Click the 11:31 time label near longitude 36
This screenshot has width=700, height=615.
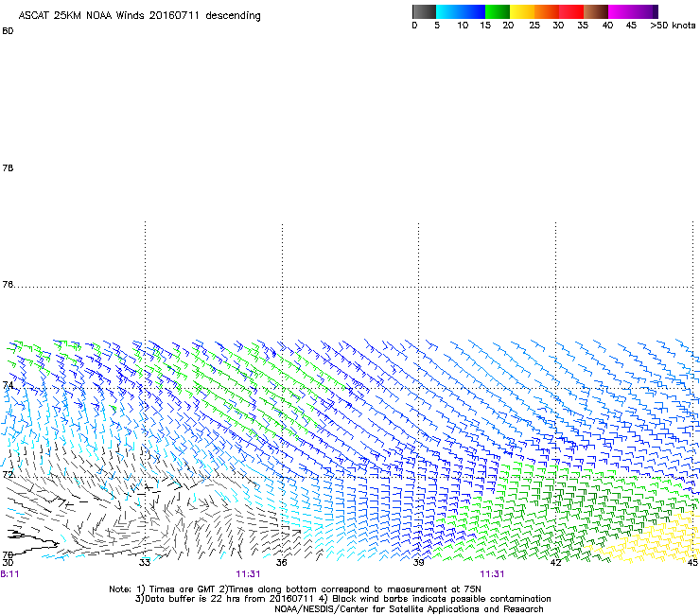pyautogui.click(x=248, y=574)
